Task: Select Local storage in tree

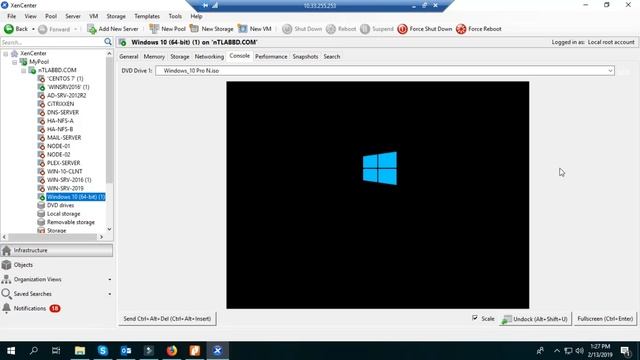Action: [63, 213]
